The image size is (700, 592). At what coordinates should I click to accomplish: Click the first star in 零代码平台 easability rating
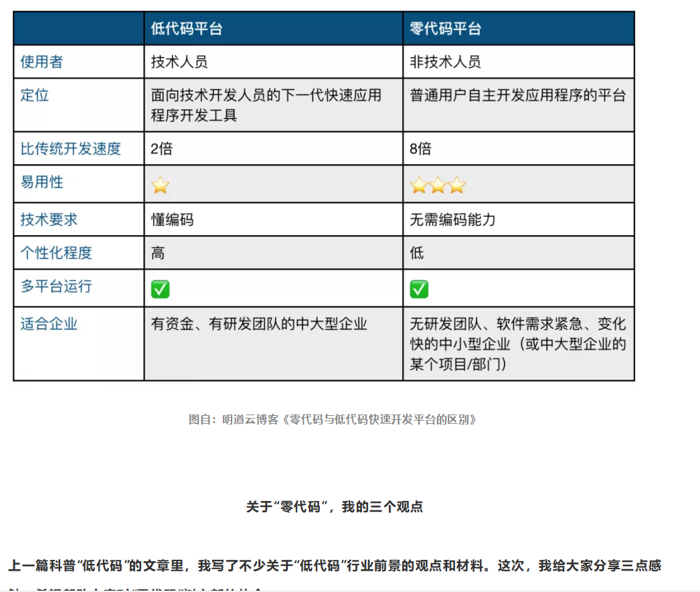[x=418, y=185]
